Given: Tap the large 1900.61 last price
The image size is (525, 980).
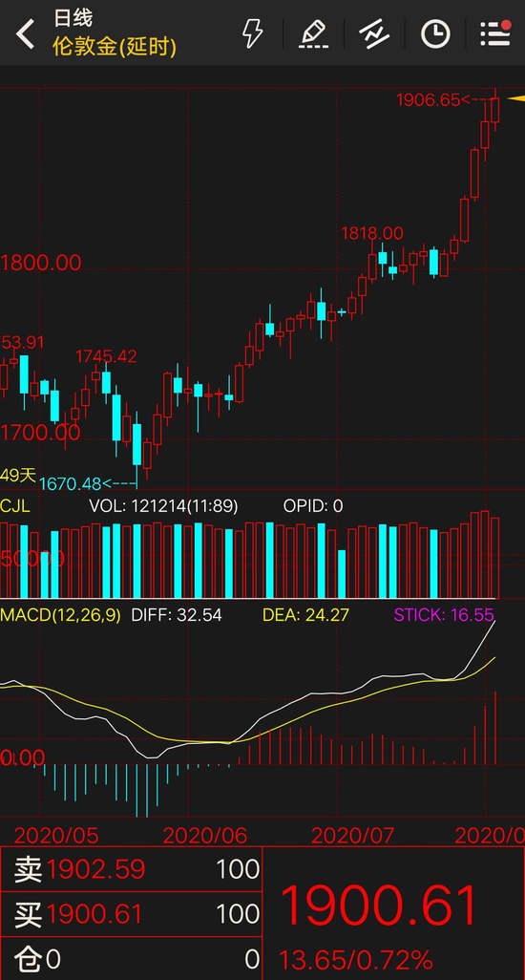Looking at the screenshot, I should [x=379, y=905].
